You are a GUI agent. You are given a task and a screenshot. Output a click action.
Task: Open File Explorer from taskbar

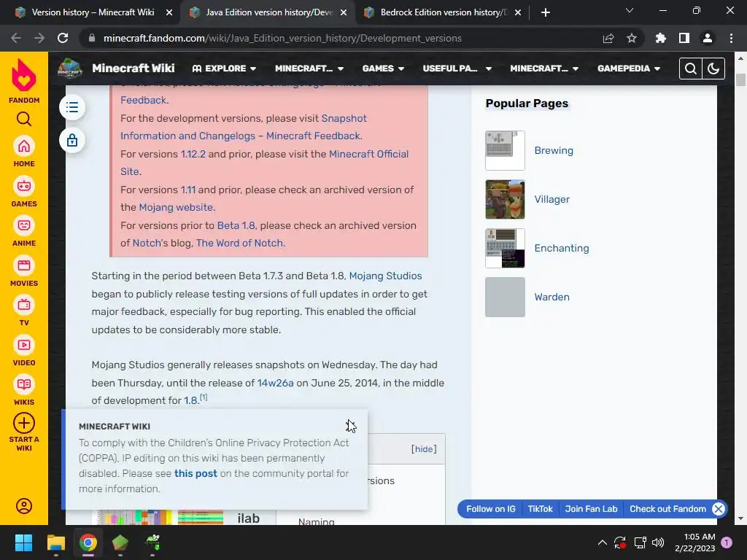[x=55, y=542]
